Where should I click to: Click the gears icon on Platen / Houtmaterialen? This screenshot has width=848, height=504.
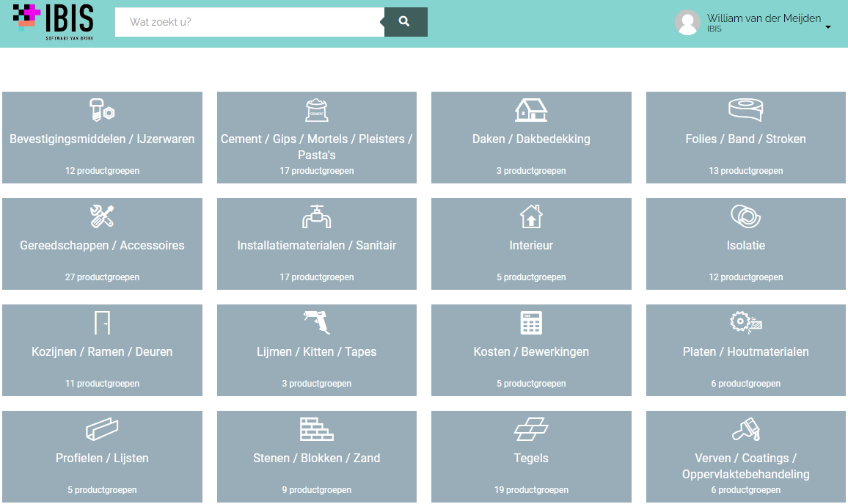coord(745,322)
